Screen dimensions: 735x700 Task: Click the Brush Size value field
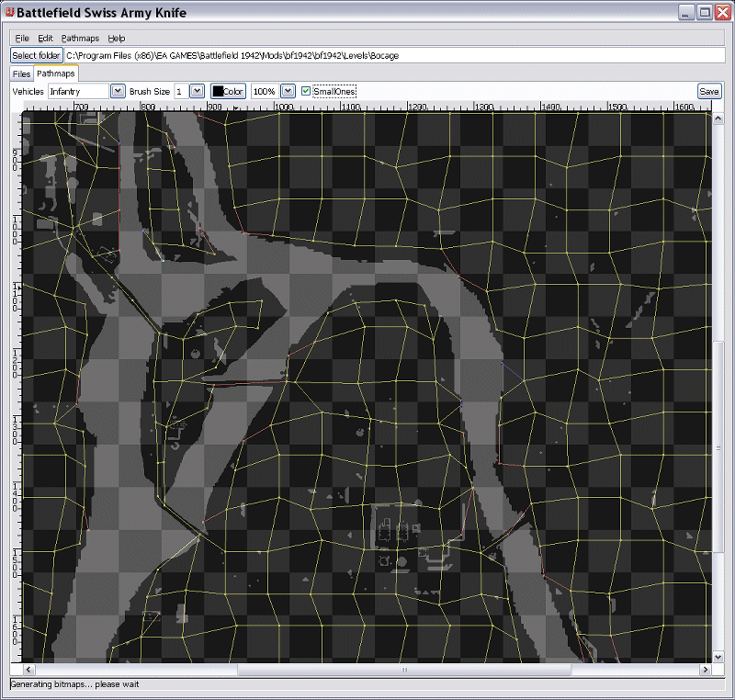(x=181, y=91)
